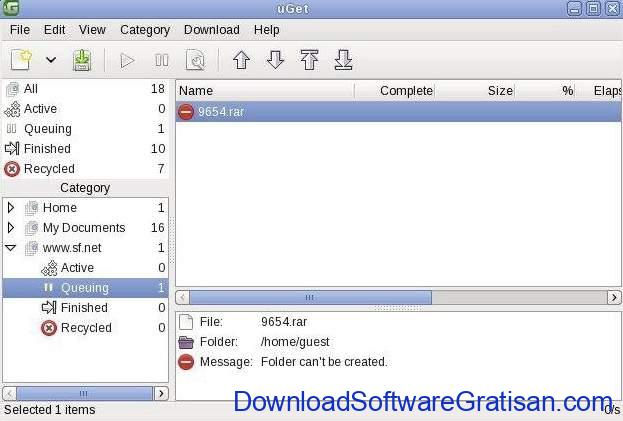The image size is (623, 421).
Task: Click the uGet application icon in titlebar
Action: [x=10, y=8]
